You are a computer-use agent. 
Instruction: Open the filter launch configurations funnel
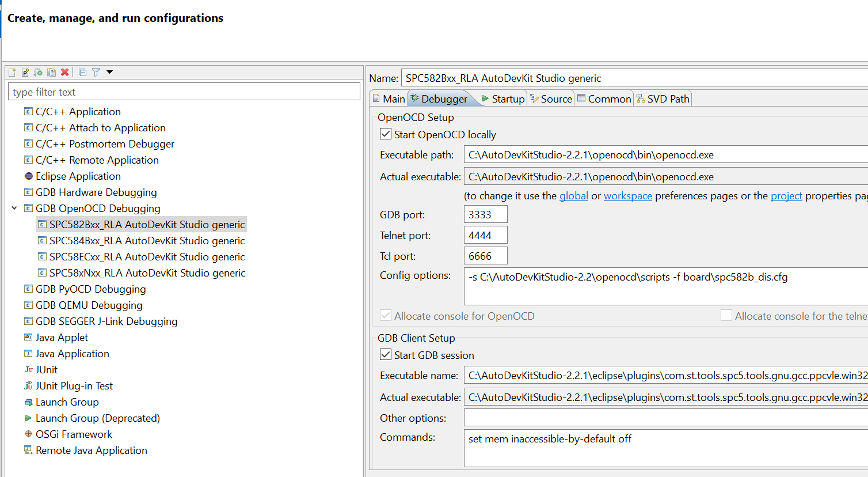[96, 72]
